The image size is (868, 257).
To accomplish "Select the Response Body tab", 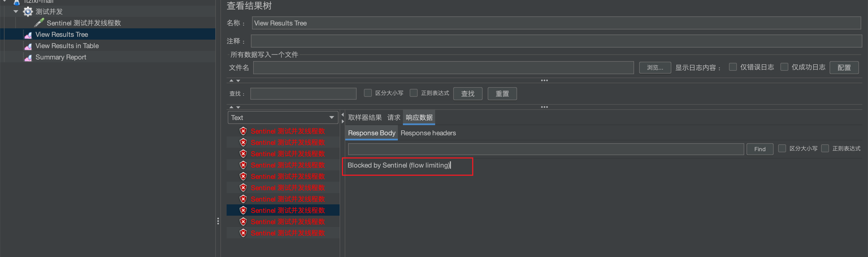I will click(x=371, y=133).
